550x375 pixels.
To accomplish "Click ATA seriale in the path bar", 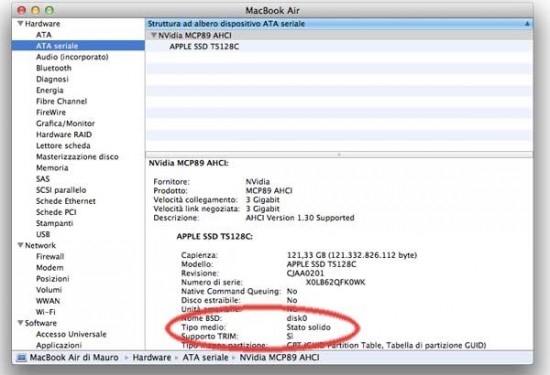I will (x=205, y=357).
